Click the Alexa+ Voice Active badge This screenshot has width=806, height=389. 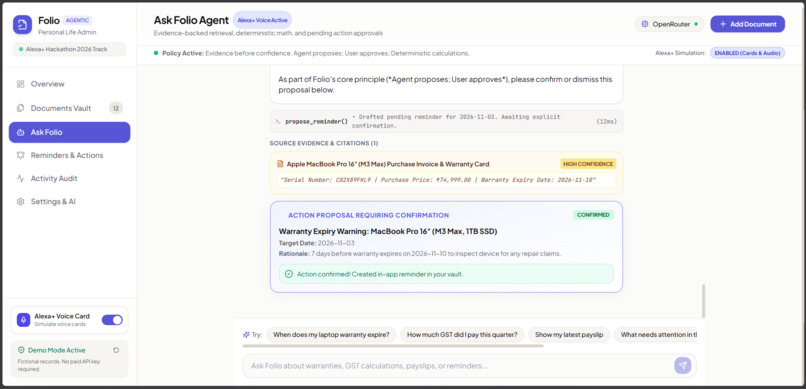coord(262,20)
